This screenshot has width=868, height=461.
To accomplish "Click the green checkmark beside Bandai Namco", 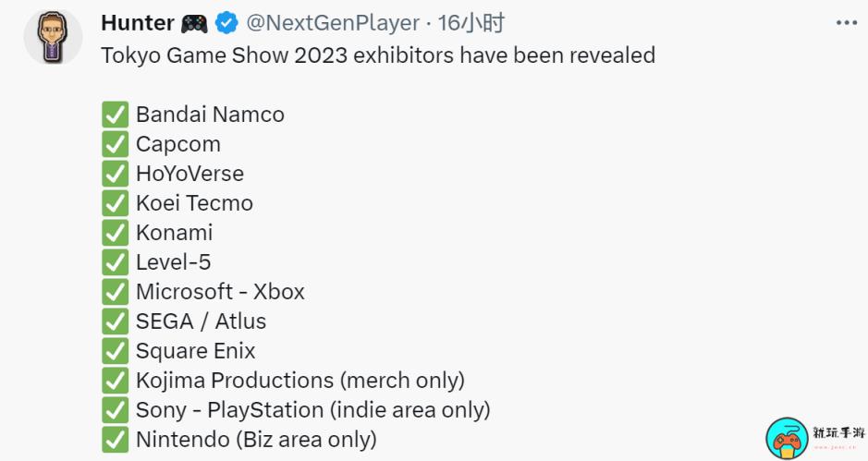I will click(x=116, y=115).
